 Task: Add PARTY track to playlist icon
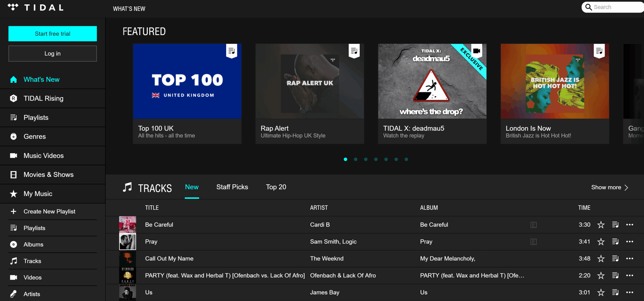615,275
